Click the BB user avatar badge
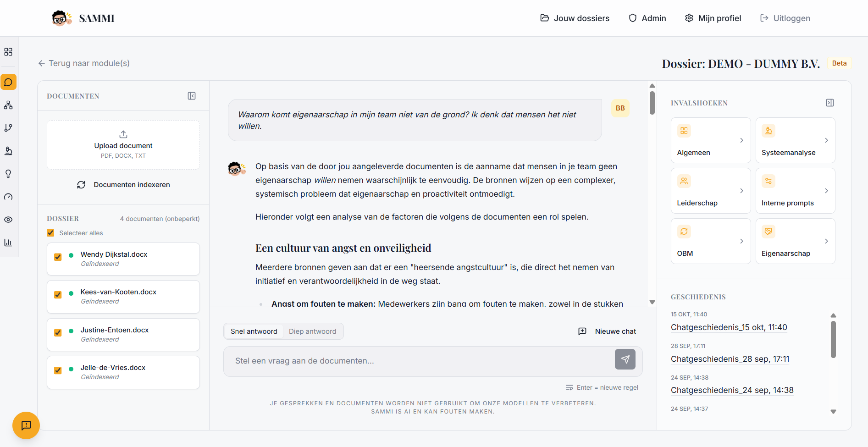 620,108
